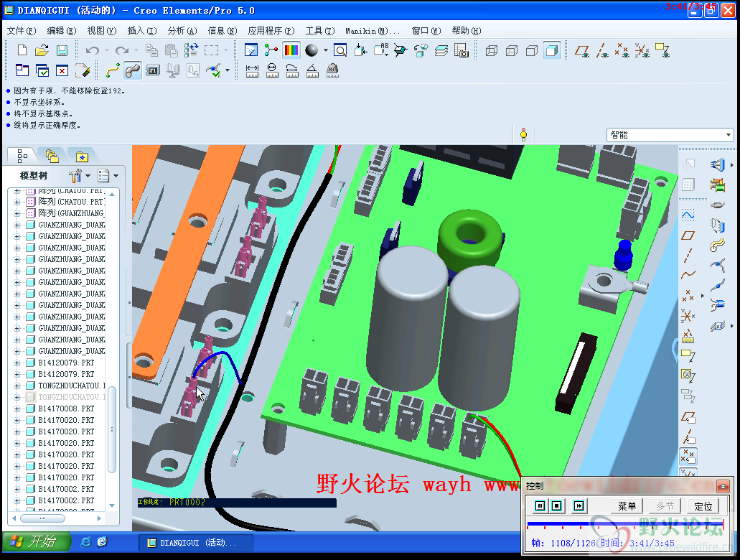Open the undo history dropdown arrow
The image size is (740, 560).
click(x=107, y=50)
